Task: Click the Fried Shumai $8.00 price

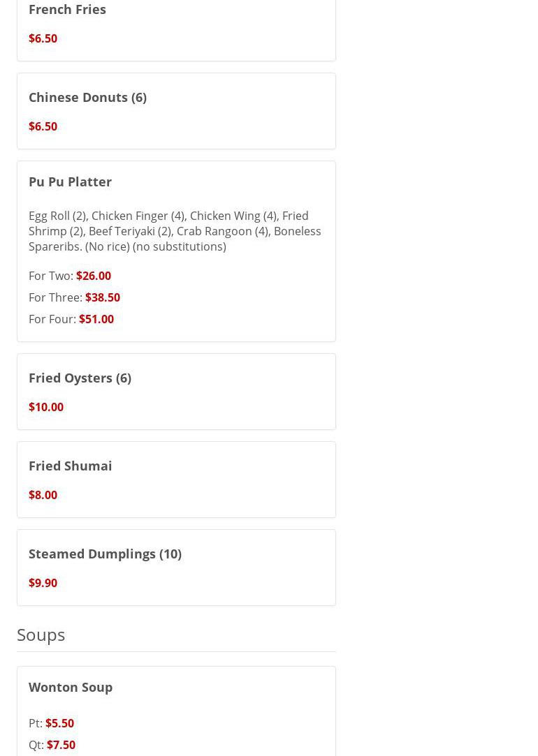Action: (x=43, y=495)
